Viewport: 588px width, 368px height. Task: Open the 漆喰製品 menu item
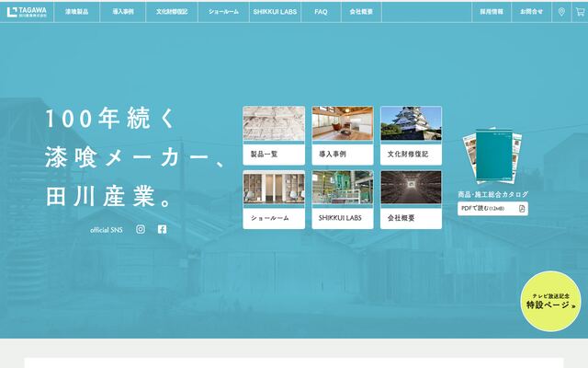(77, 12)
